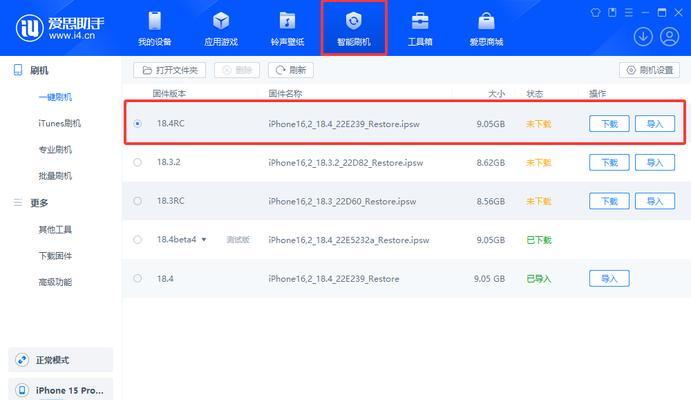Click the skin theme shirt icon
This screenshot has height=400, width=691.
point(595,12)
